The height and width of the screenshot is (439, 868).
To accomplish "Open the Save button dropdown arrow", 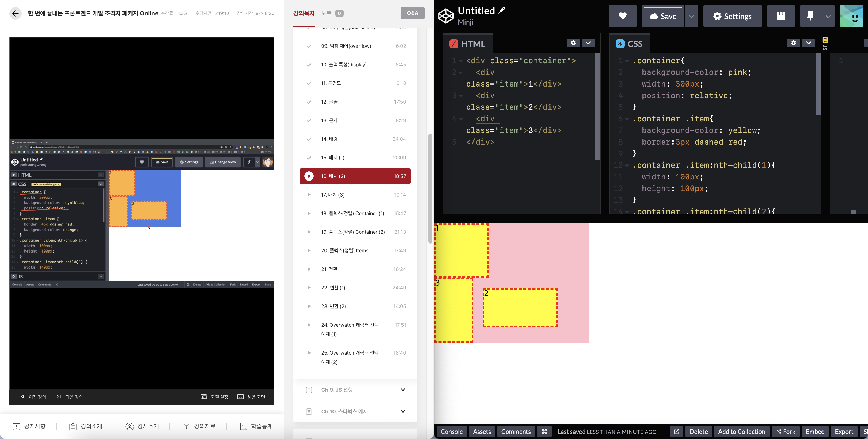I will 691,16.
